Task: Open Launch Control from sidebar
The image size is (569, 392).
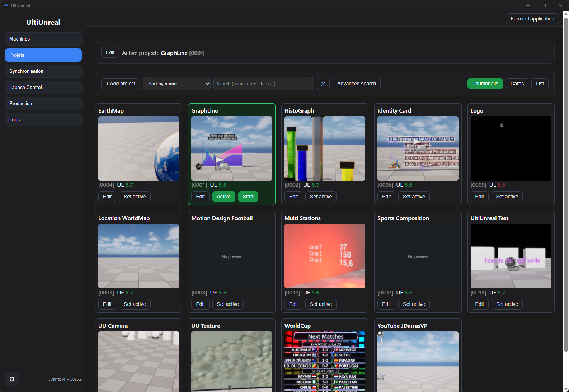Action: coord(43,87)
